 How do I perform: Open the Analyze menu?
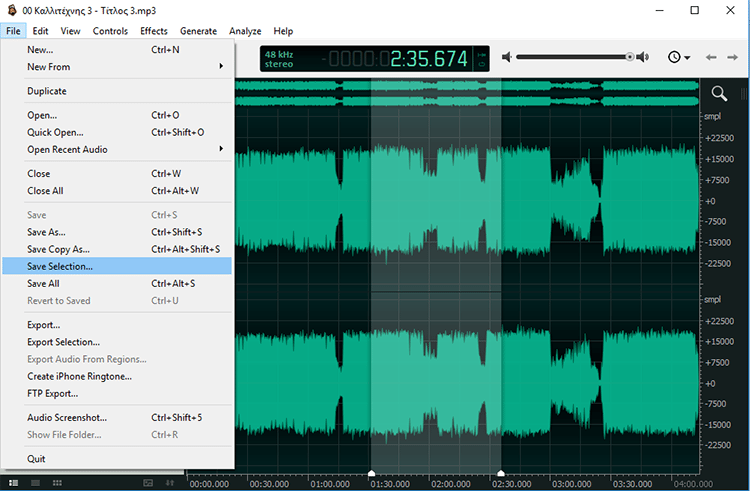(245, 31)
